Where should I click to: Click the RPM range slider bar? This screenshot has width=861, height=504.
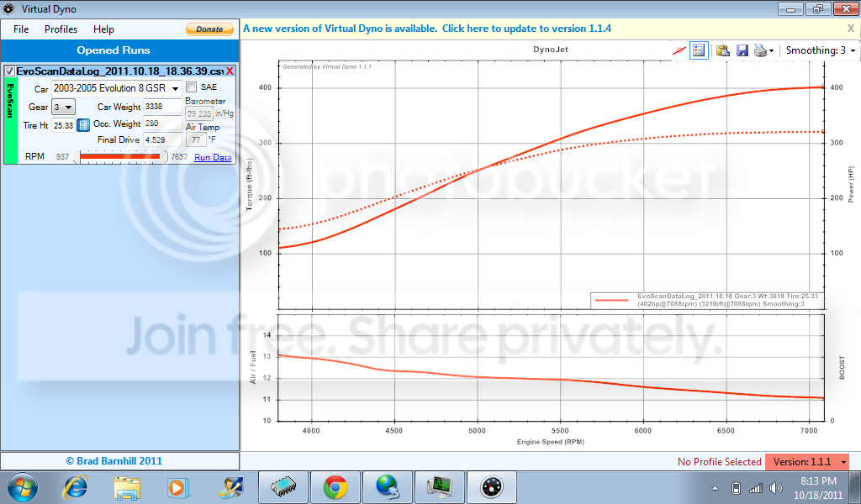(x=119, y=156)
